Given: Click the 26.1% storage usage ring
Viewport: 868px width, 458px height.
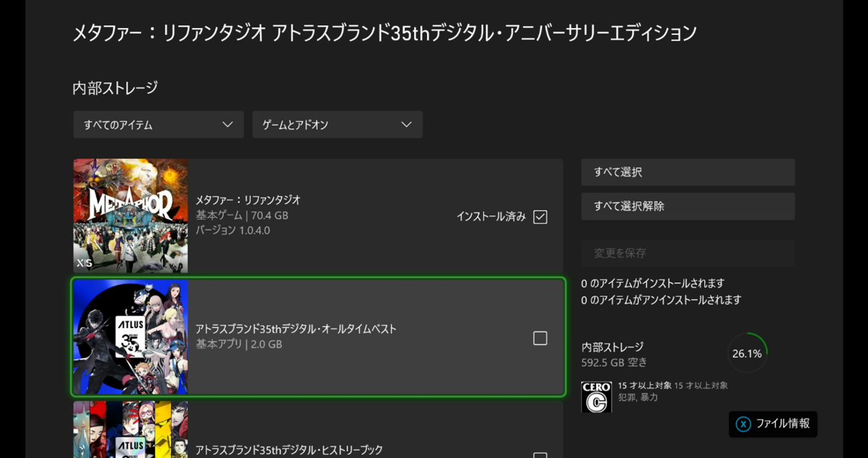Looking at the screenshot, I should pos(746,354).
